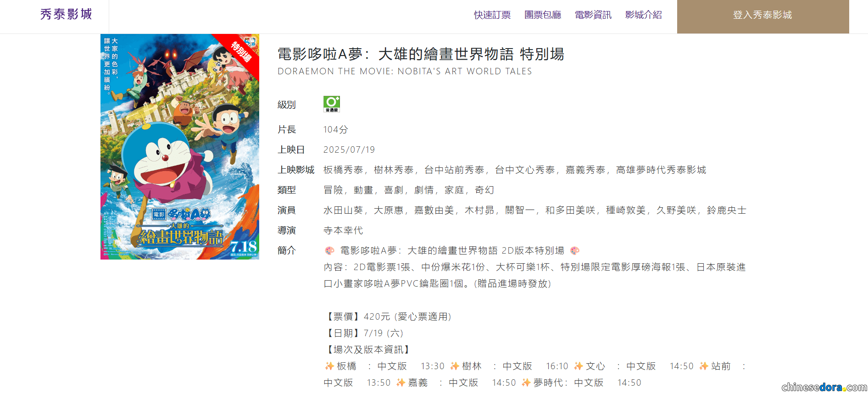This screenshot has height=393, width=868.
Task: Go to 電影資訊 in navigation
Action: [593, 15]
